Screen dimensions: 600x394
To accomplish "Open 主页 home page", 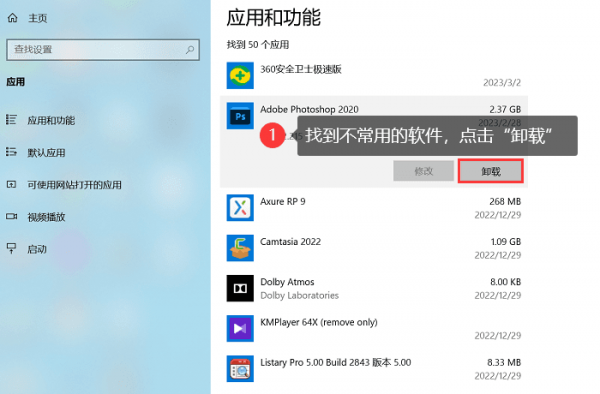I will coord(38,18).
